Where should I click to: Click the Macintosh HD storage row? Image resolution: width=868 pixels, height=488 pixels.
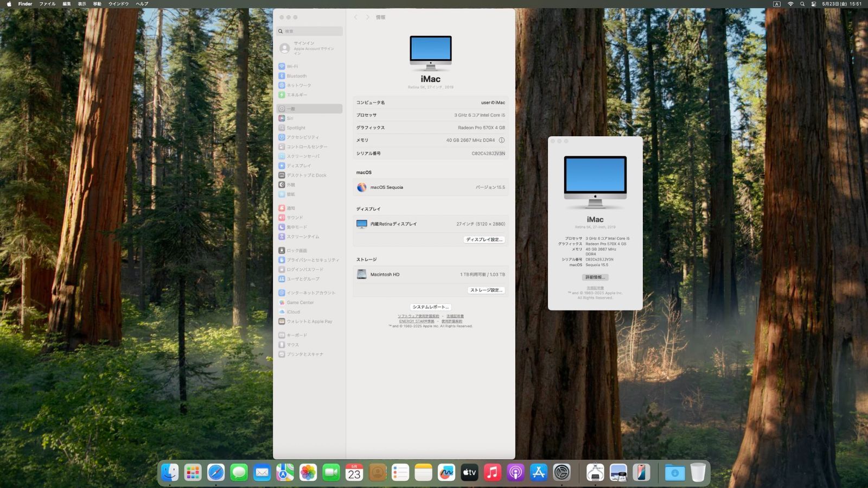pos(431,275)
